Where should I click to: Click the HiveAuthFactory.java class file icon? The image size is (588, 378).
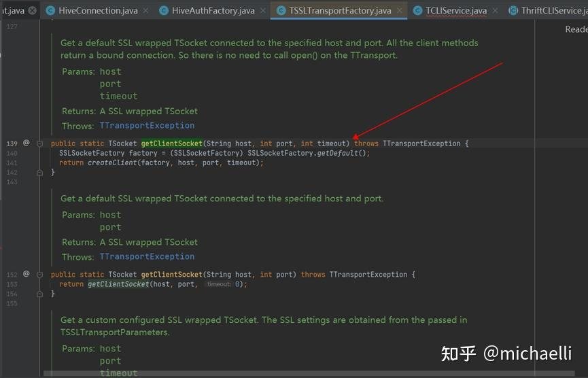click(x=164, y=10)
